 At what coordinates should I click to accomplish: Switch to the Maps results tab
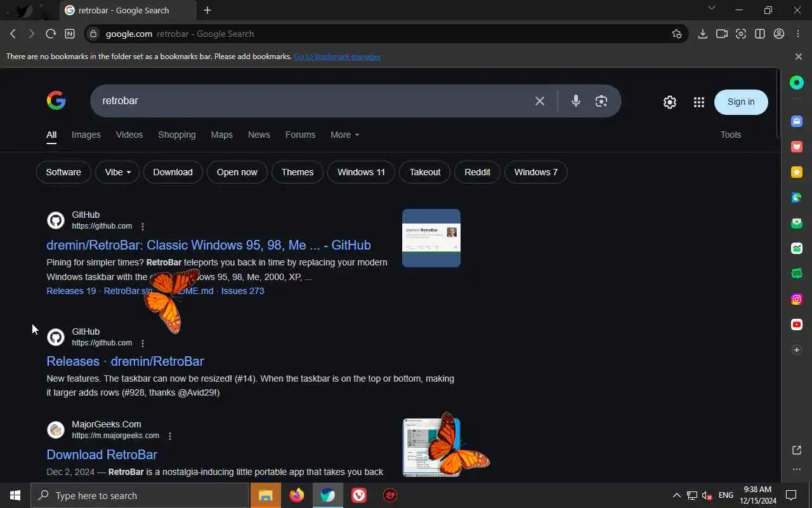(x=222, y=135)
